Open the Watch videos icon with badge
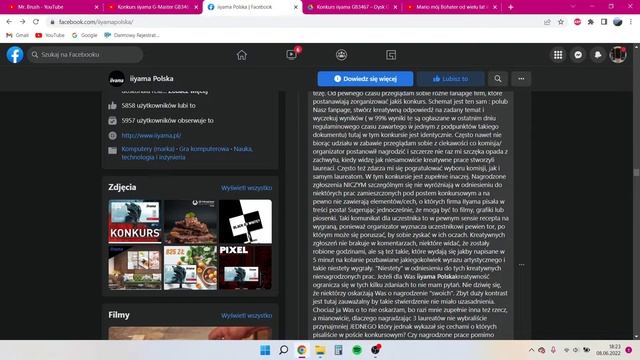 [x=292, y=54]
